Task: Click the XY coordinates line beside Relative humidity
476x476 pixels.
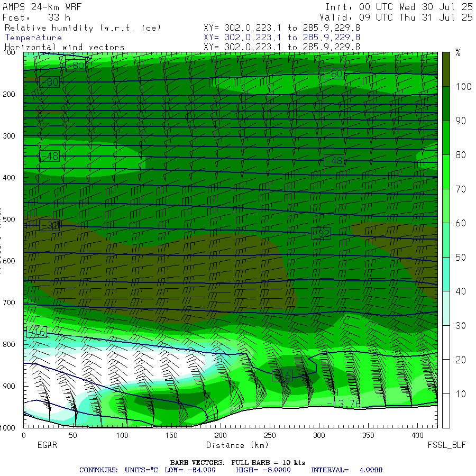Action: pos(282,28)
